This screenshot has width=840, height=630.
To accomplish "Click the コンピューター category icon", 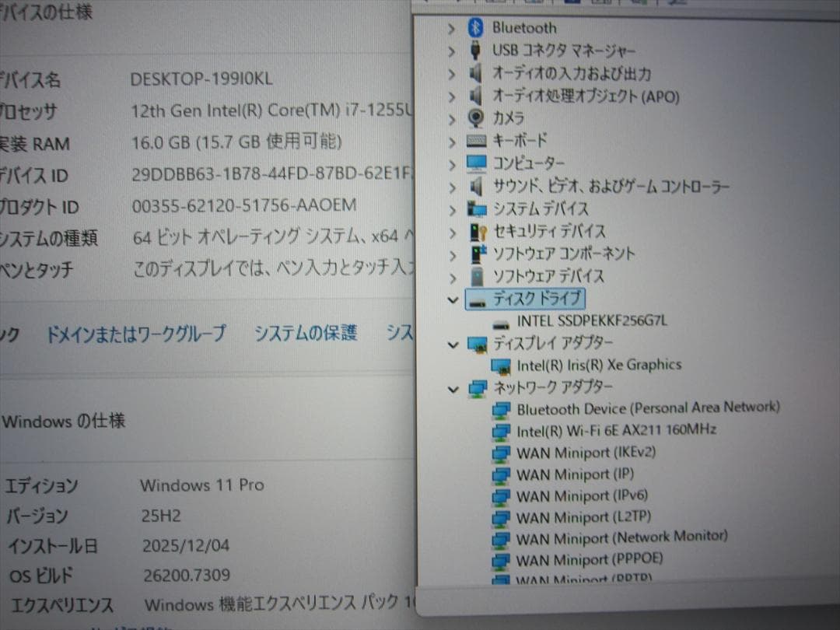I will point(477,163).
